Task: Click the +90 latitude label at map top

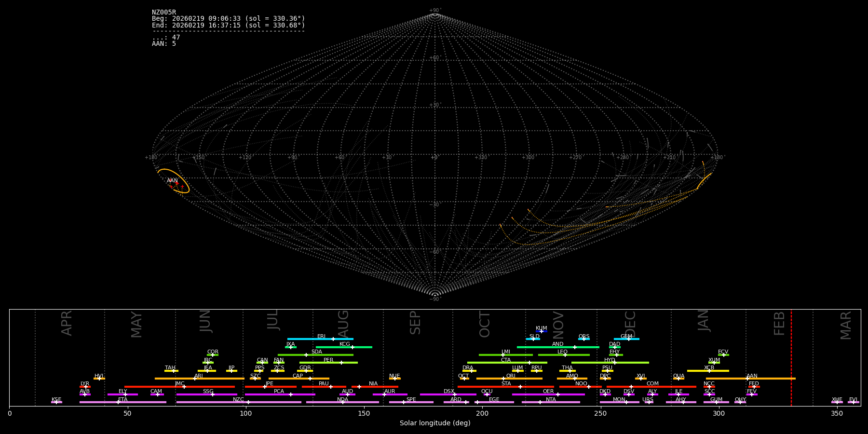Action: tap(434, 10)
